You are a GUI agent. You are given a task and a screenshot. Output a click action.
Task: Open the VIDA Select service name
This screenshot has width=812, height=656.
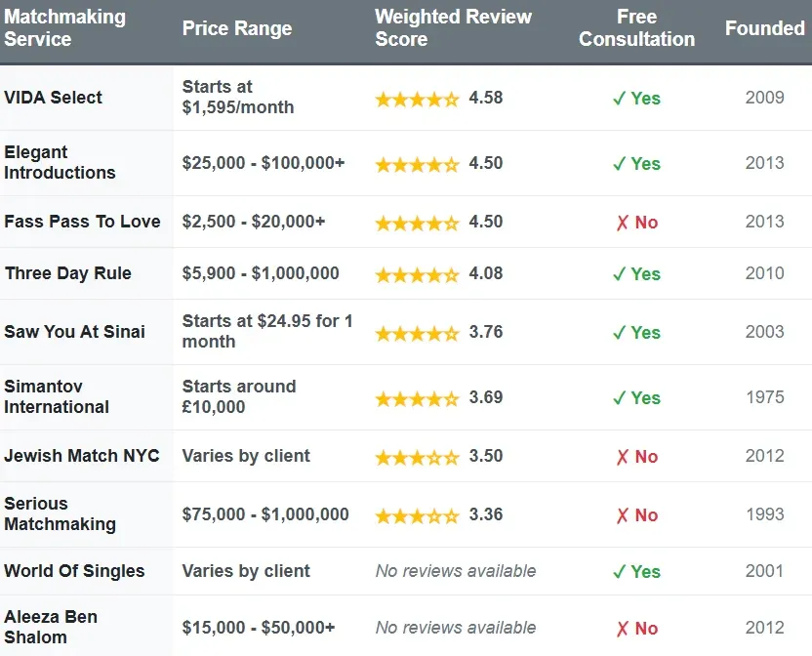pyautogui.click(x=54, y=98)
